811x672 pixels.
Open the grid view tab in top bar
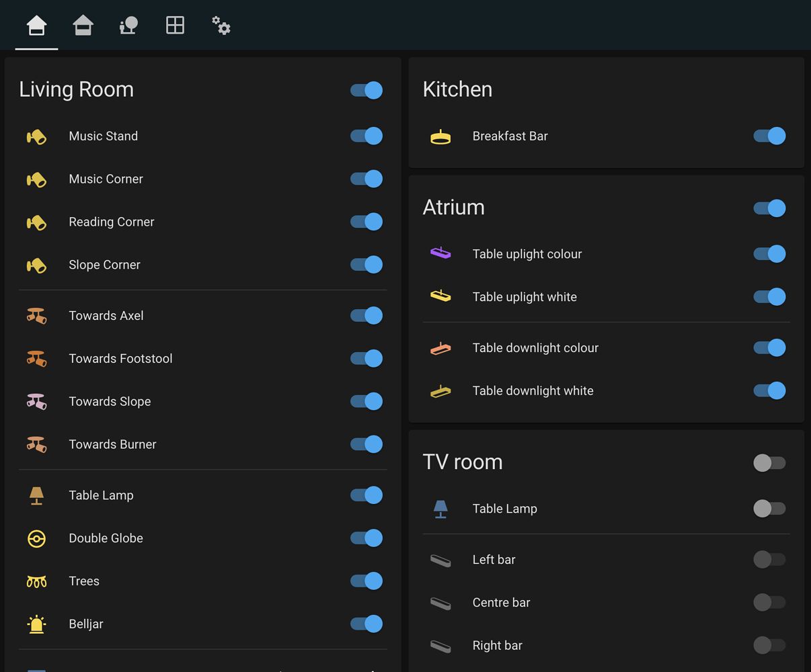click(175, 25)
